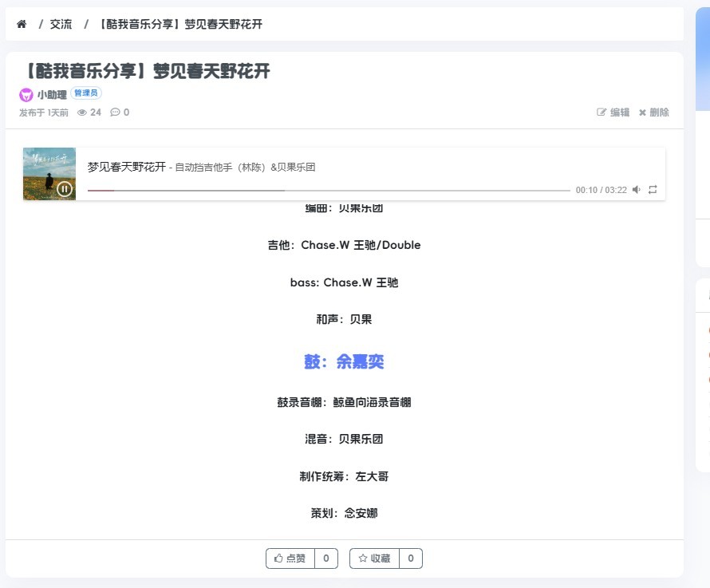Screen dimensions: 710x588
Task: Favorite the post with the 收藏 button
Action: point(374,558)
